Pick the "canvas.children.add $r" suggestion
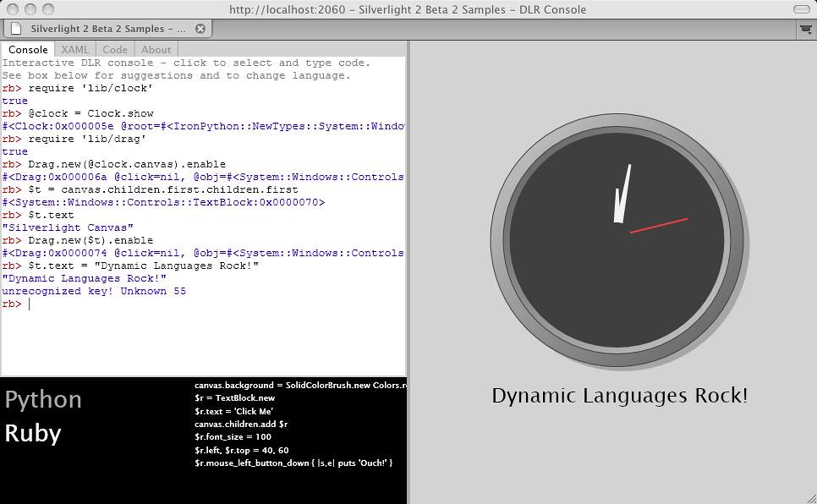The width and height of the screenshot is (817, 504). [241, 424]
